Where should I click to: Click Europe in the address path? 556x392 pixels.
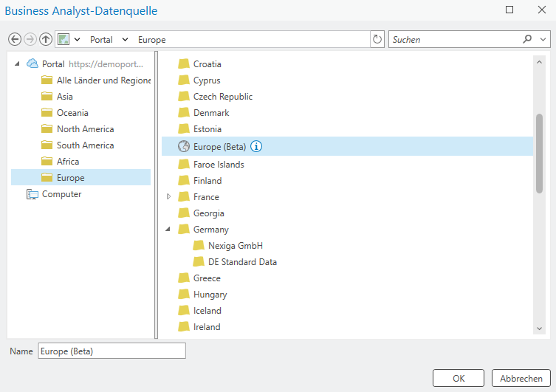[x=152, y=40]
